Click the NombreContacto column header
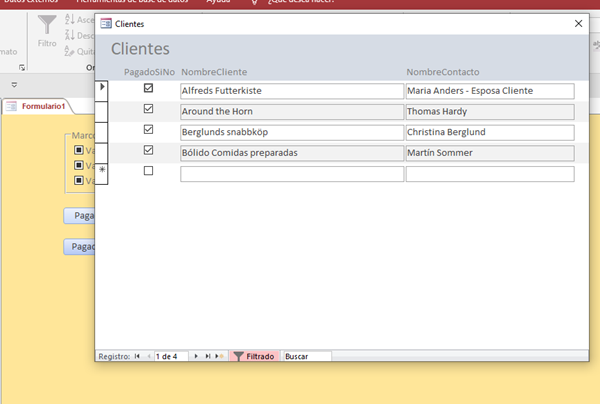The image size is (600, 404). pos(443,72)
